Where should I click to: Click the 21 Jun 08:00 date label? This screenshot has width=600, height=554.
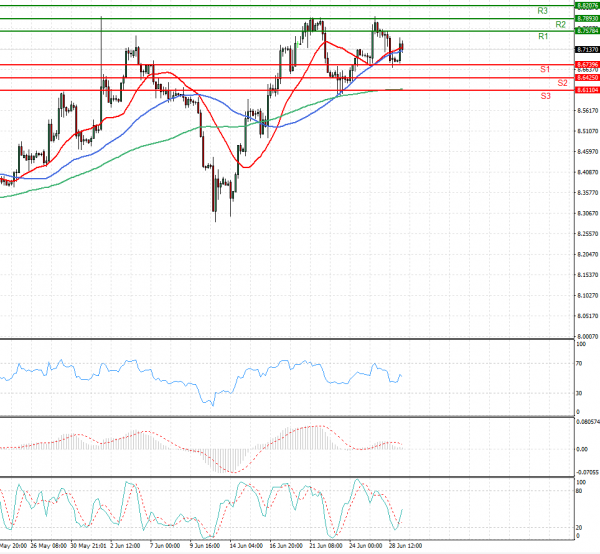pyautogui.click(x=326, y=545)
